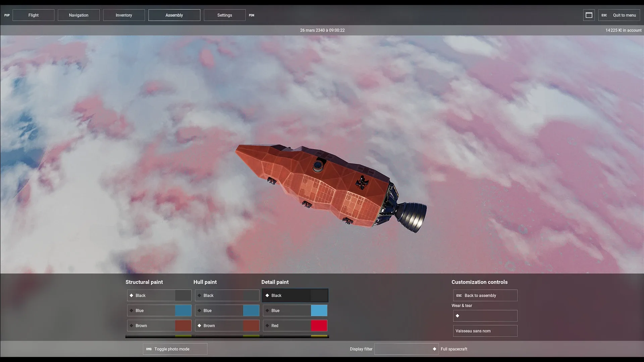644x362 pixels.
Task: Click the Display filter diamond marker
Action: pos(434,349)
